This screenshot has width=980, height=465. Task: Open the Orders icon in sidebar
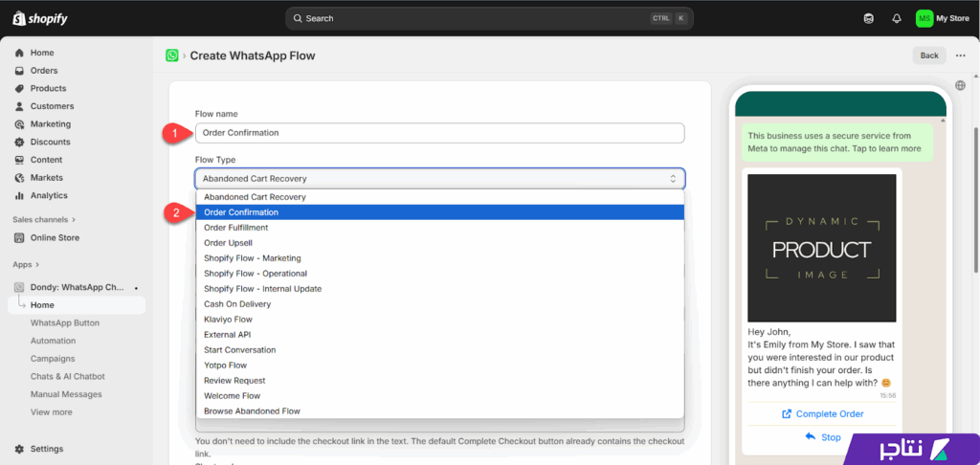19,71
